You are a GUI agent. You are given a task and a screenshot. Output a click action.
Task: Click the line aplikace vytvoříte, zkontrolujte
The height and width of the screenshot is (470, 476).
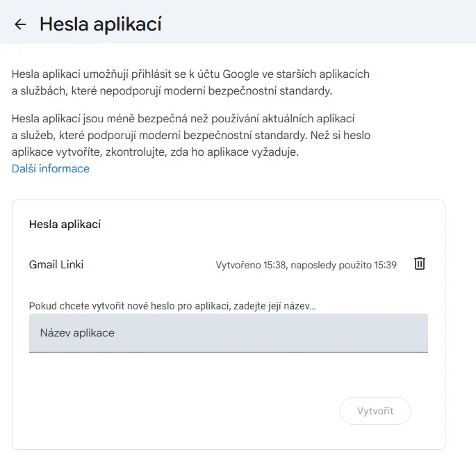pyautogui.click(x=155, y=152)
